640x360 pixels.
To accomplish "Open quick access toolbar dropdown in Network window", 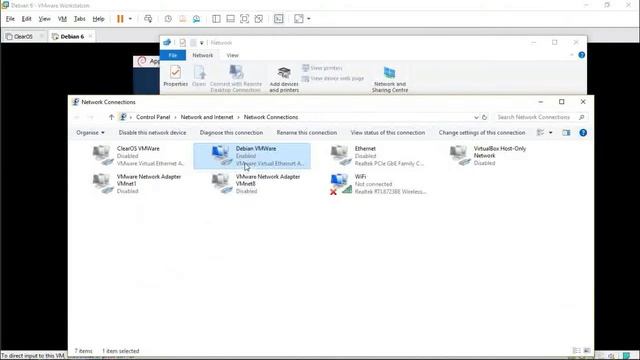I will [x=202, y=43].
